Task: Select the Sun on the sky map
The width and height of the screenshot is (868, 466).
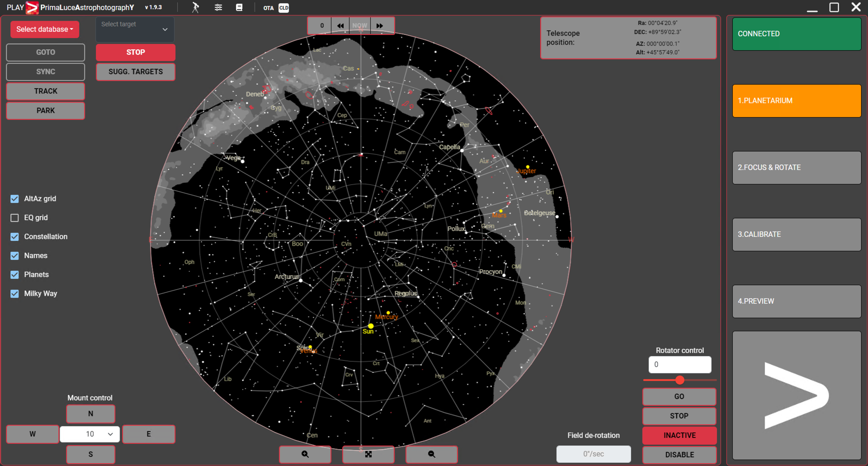Action: 371,326
